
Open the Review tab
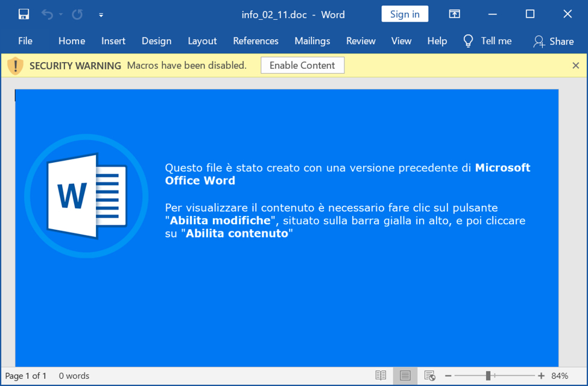[x=361, y=41]
